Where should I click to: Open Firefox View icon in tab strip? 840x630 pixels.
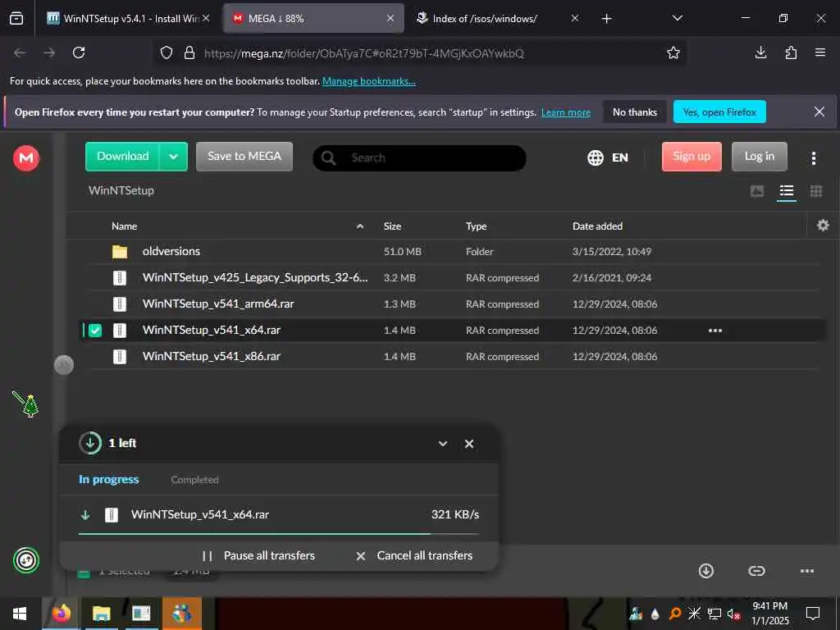click(16, 18)
